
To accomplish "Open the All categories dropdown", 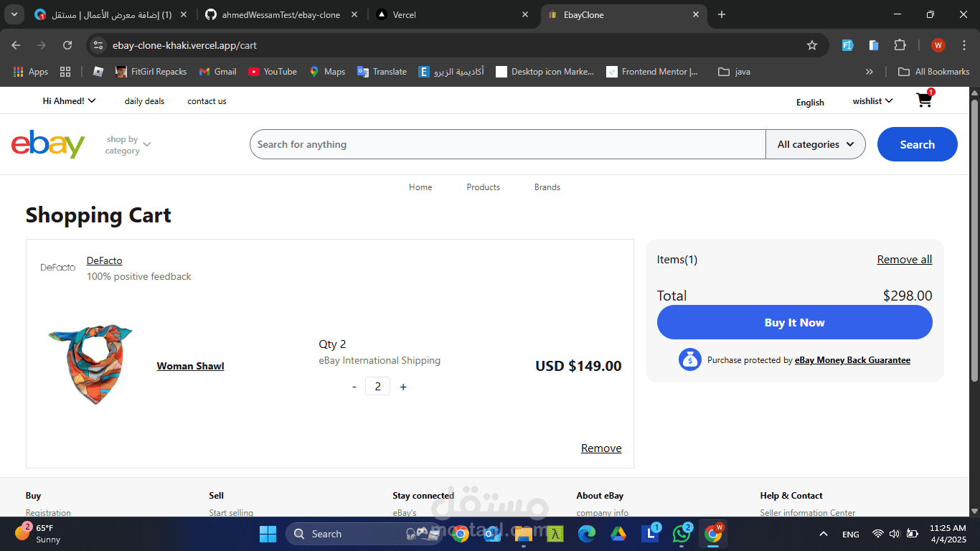I will click(816, 144).
